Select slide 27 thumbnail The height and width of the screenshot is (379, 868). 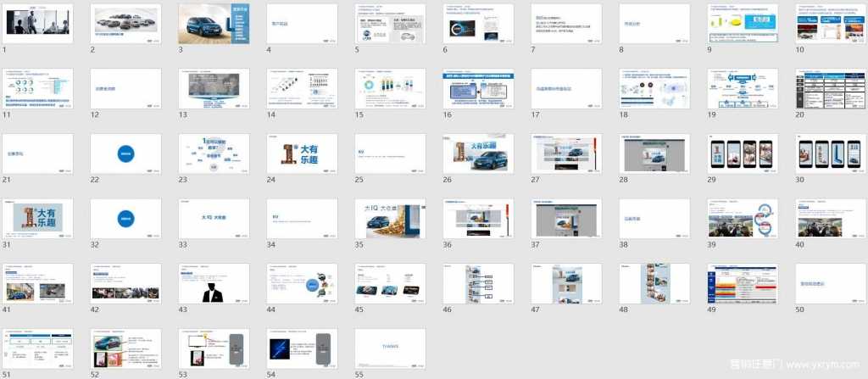pyautogui.click(x=566, y=153)
